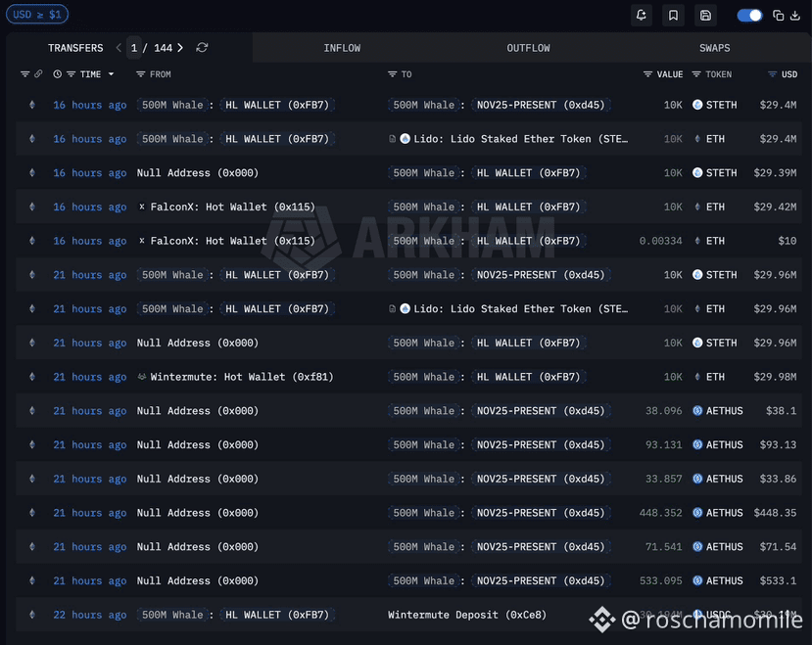Click the $29.42M USD amount
The width and height of the screenshot is (812, 645).
click(775, 207)
